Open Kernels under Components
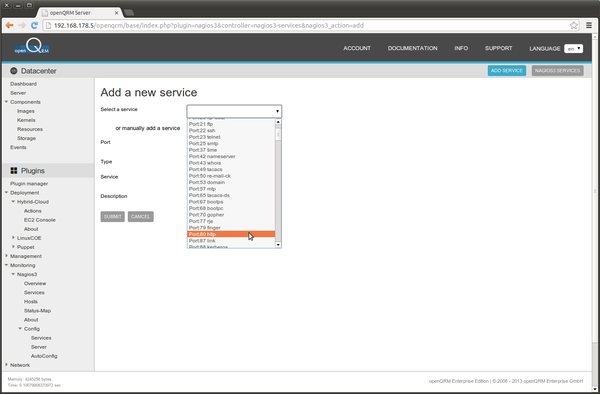Viewport: 600px width, 394px height. tap(26, 120)
